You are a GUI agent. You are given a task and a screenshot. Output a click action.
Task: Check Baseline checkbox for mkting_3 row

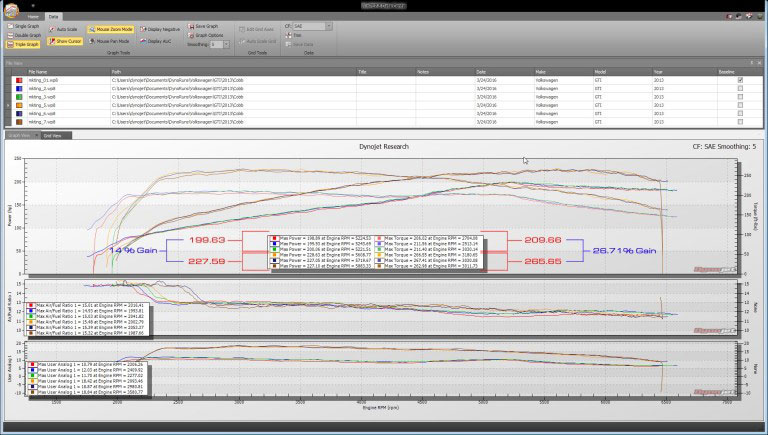click(x=740, y=97)
